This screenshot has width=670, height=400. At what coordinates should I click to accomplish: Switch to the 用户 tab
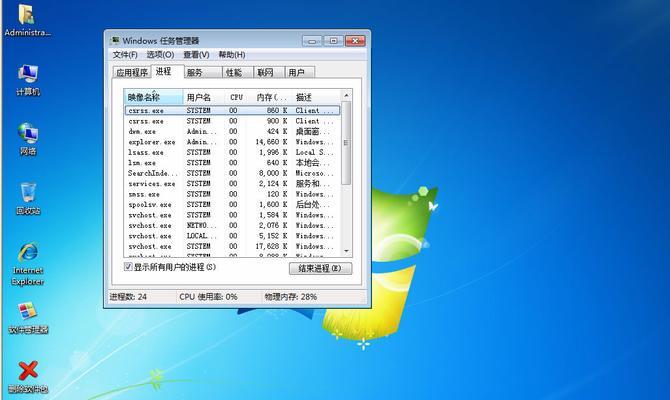click(300, 73)
